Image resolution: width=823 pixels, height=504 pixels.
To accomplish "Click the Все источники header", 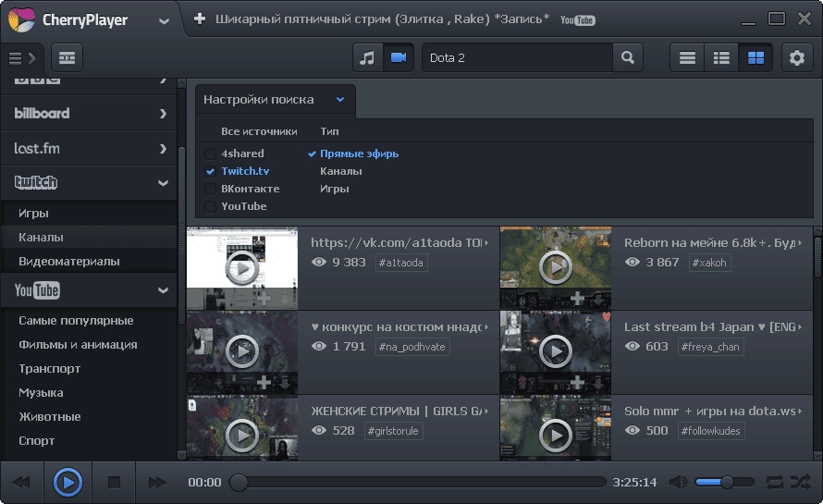I will coord(259,131).
